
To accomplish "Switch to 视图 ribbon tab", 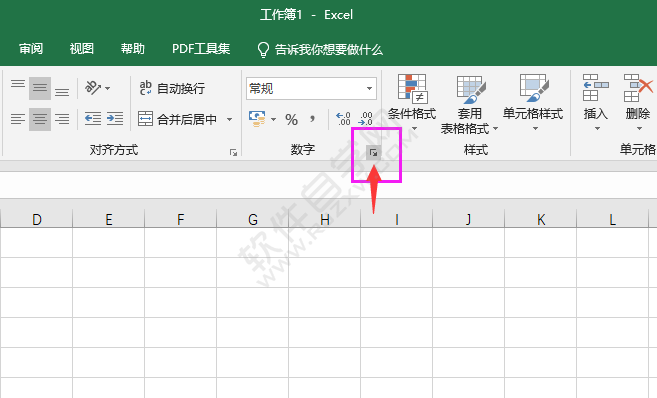I will point(81,49).
